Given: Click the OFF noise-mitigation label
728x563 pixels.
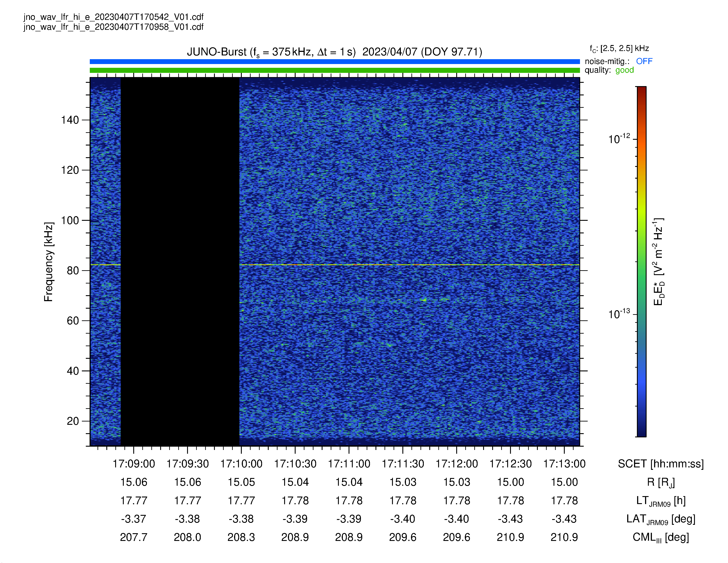Looking at the screenshot, I should (x=644, y=61).
